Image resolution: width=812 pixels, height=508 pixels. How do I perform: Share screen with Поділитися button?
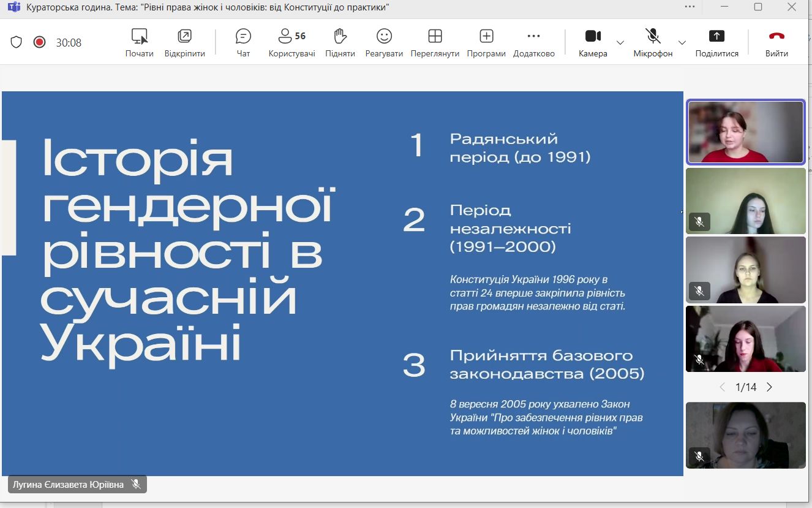pos(716,42)
